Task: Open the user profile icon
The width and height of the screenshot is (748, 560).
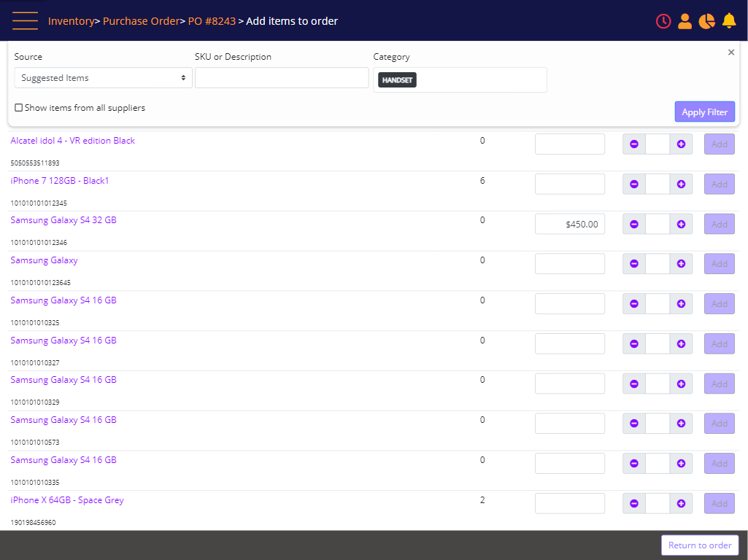Action: [685, 21]
